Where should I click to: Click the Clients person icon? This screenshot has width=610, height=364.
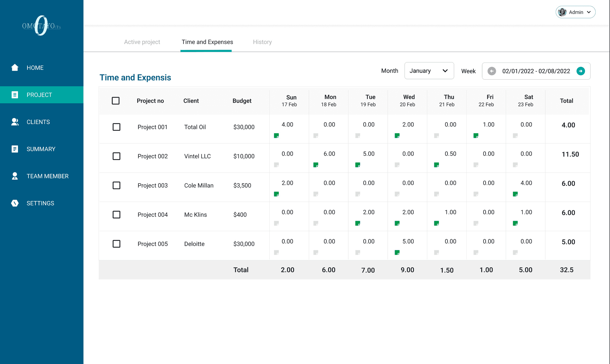[x=15, y=122]
